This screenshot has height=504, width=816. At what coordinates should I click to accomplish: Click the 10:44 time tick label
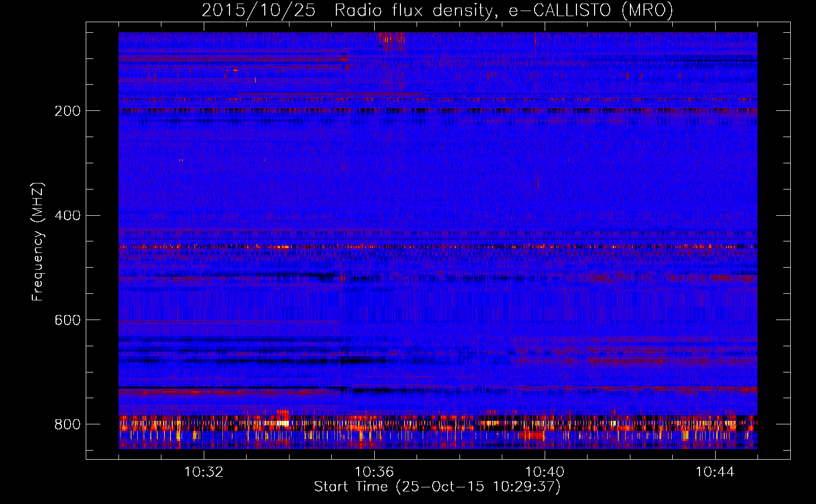(x=715, y=472)
